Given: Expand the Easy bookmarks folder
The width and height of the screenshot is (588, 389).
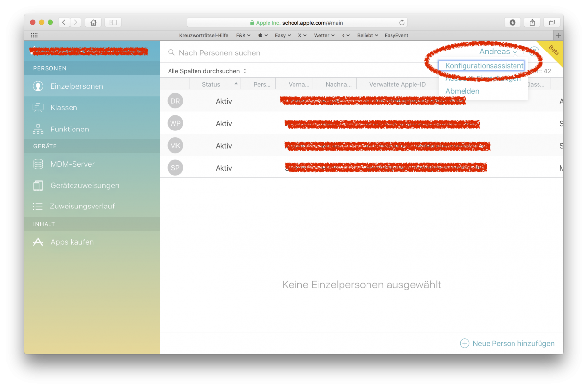Looking at the screenshot, I should [x=283, y=35].
